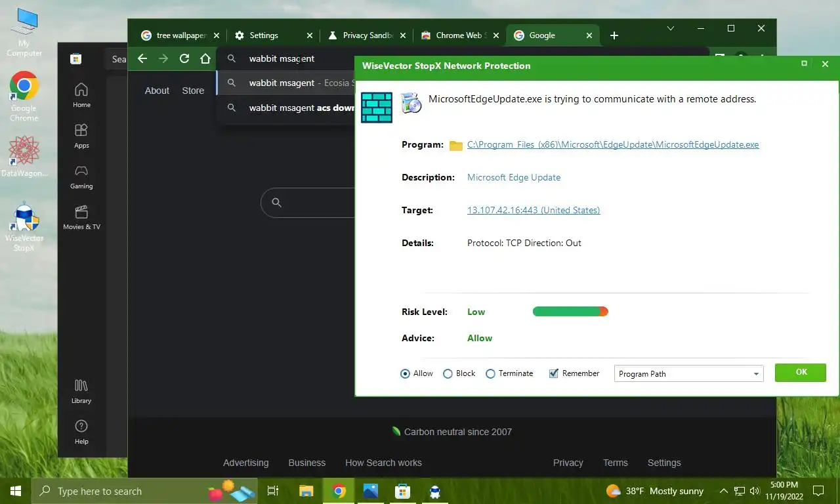
Task: Open Chrome tab search chevron
Action: [x=671, y=28]
